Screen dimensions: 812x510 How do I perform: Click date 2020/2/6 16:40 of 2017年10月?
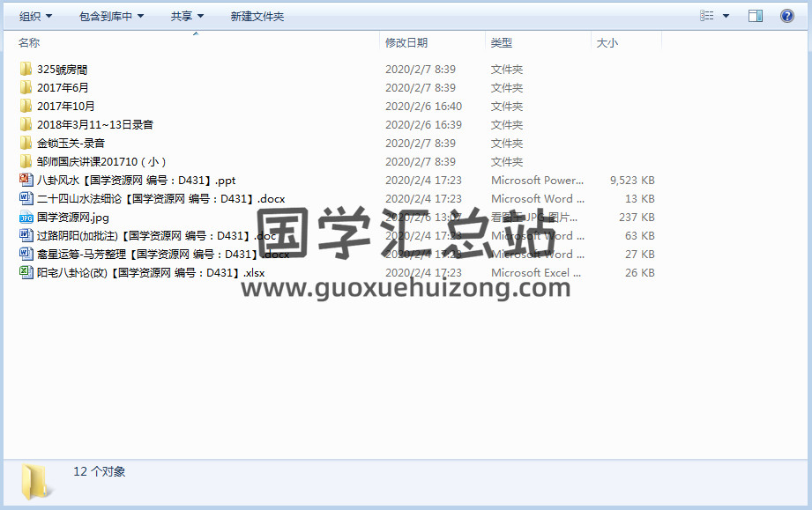(423, 107)
